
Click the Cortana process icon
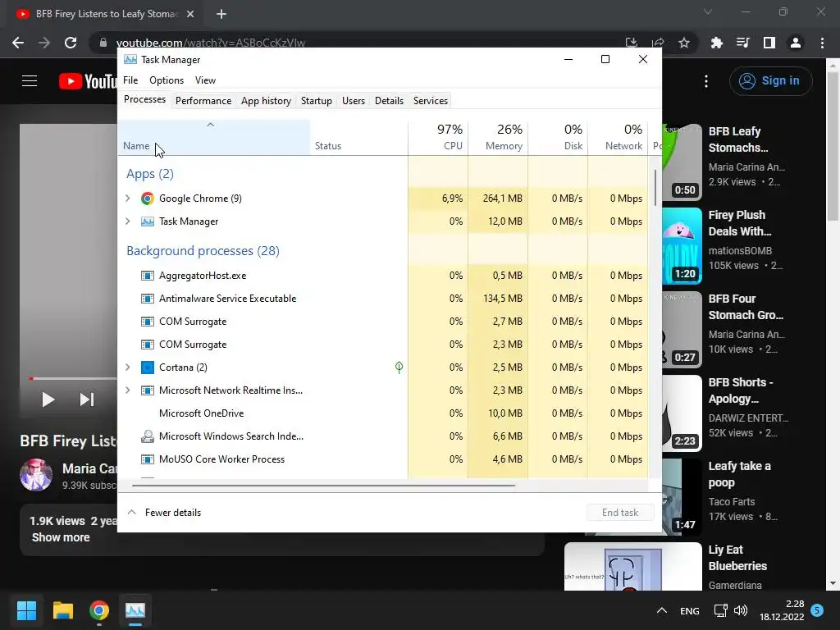[x=148, y=367]
